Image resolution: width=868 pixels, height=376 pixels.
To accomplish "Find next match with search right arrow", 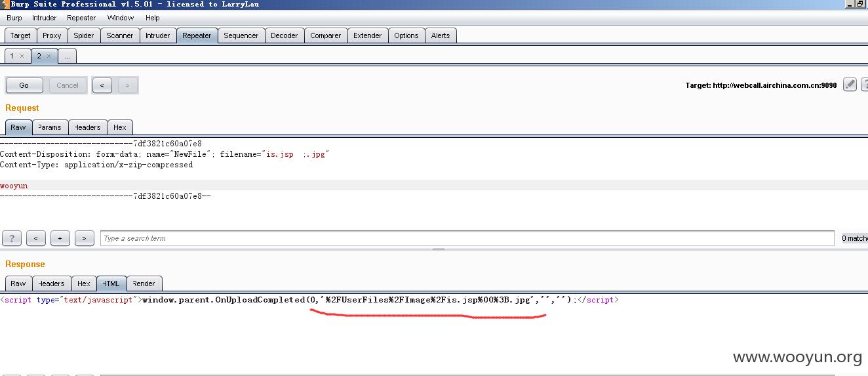I will 84,238.
